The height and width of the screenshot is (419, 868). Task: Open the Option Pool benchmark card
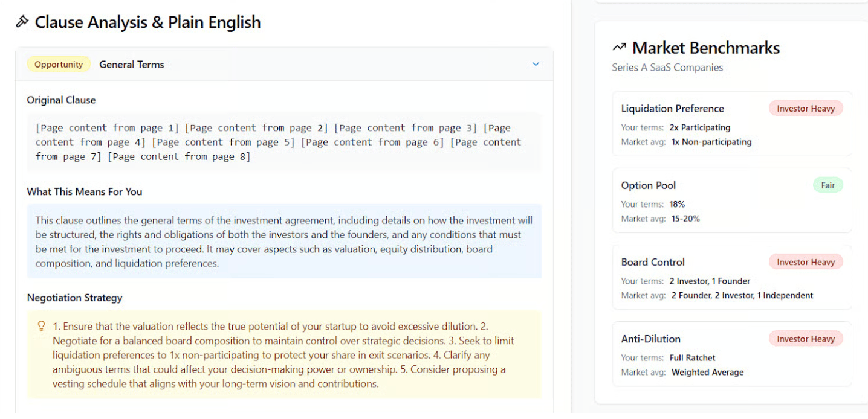point(732,200)
